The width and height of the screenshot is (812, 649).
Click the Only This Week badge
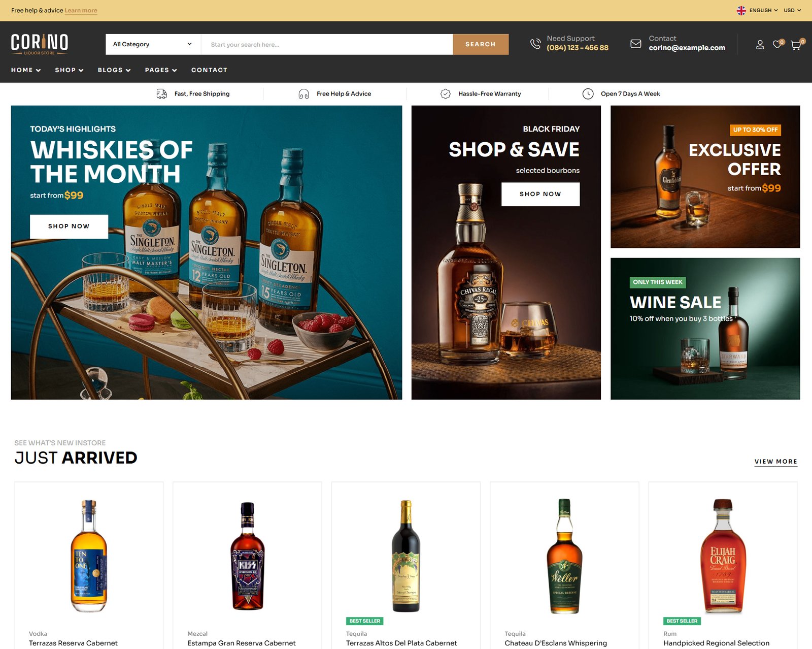tap(658, 282)
